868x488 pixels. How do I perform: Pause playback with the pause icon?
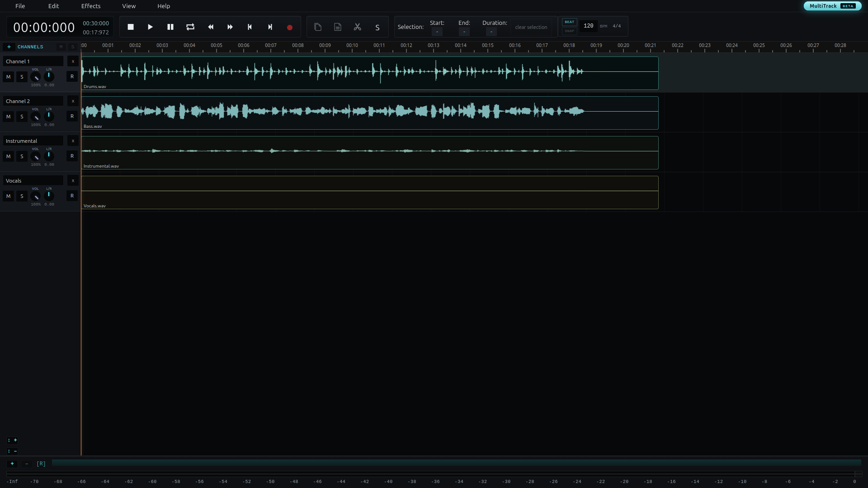click(170, 27)
